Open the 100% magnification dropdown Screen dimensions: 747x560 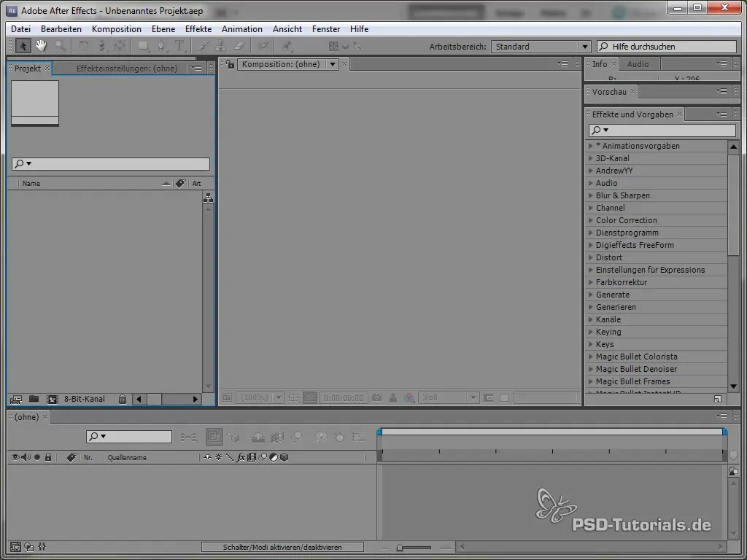coord(260,397)
